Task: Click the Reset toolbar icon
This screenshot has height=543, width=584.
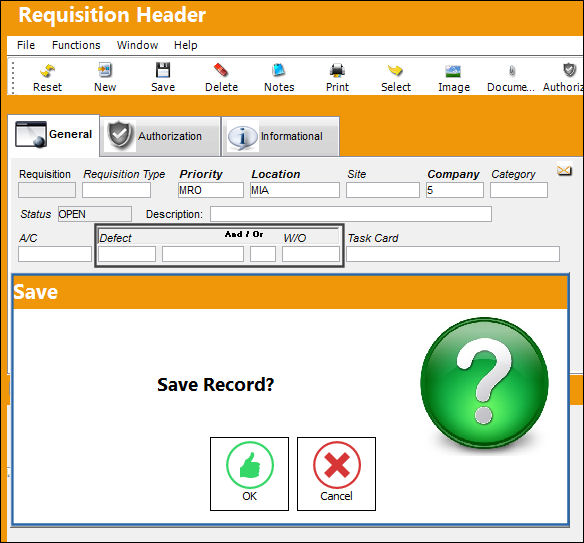Action: coord(47,78)
